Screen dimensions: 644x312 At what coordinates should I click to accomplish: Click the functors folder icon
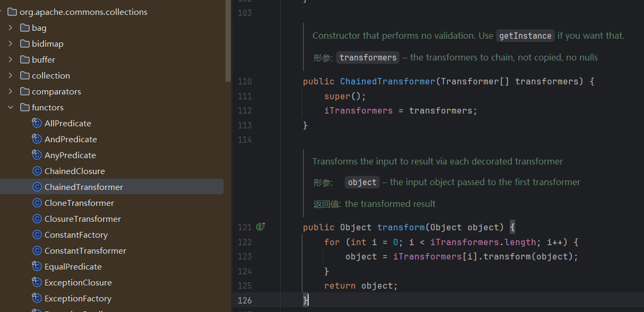[24, 108]
